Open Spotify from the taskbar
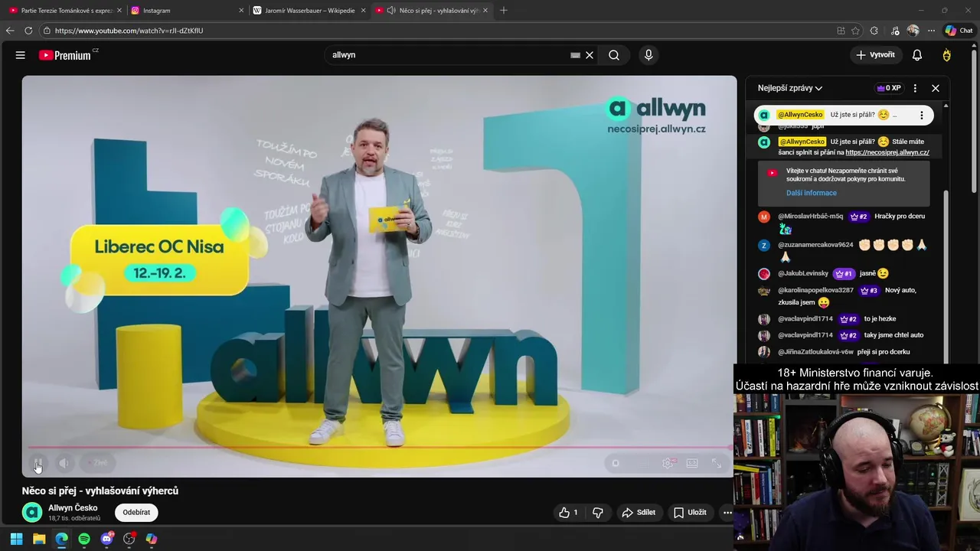This screenshot has height=551, width=980. coord(84,539)
